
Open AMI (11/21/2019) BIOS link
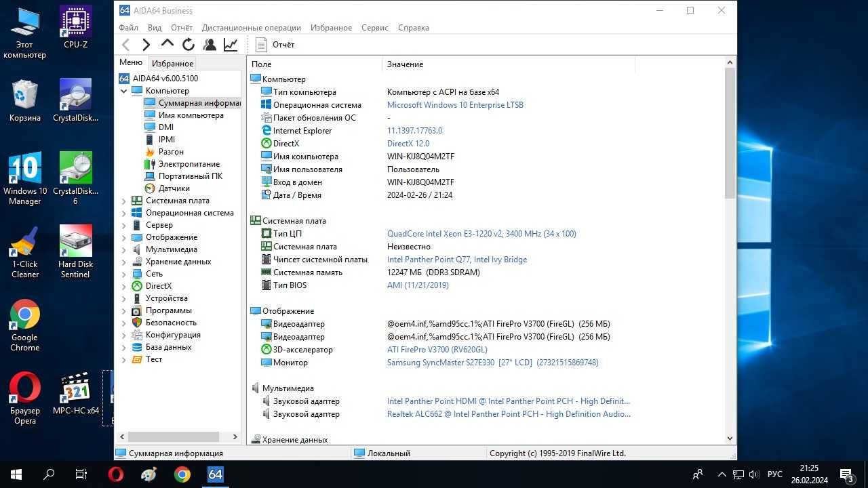tap(418, 285)
